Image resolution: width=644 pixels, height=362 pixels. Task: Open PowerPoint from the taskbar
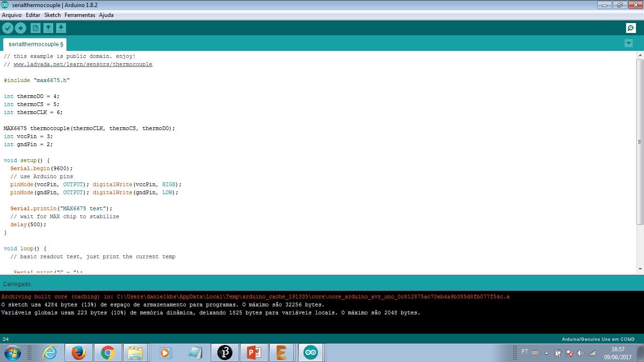(x=254, y=353)
